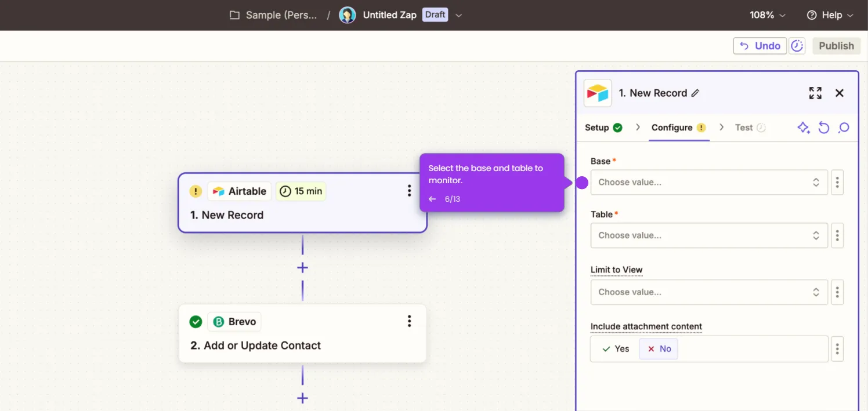Image resolution: width=868 pixels, height=411 pixels.
Task: Select the 2. Add or Update Contact step
Action: coord(302,333)
